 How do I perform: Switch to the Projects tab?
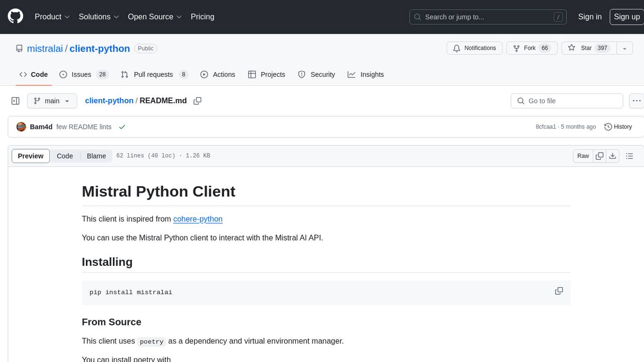(x=267, y=74)
